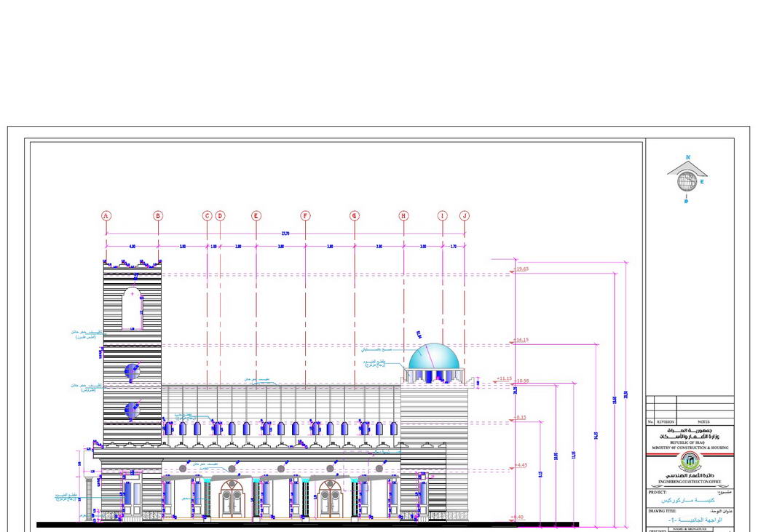758x532 pixels.
Task: Select the 4.00 dimension between A and B
Action: pyautogui.click(x=132, y=247)
